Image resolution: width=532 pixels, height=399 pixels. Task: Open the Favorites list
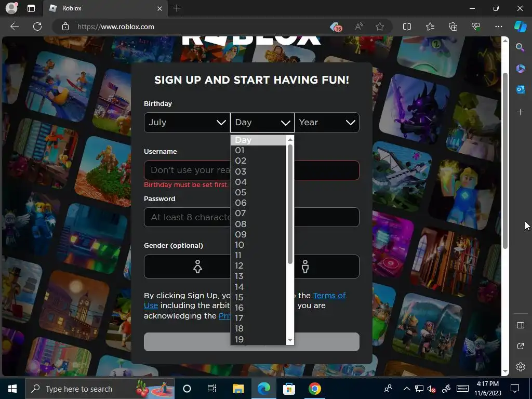430,26
